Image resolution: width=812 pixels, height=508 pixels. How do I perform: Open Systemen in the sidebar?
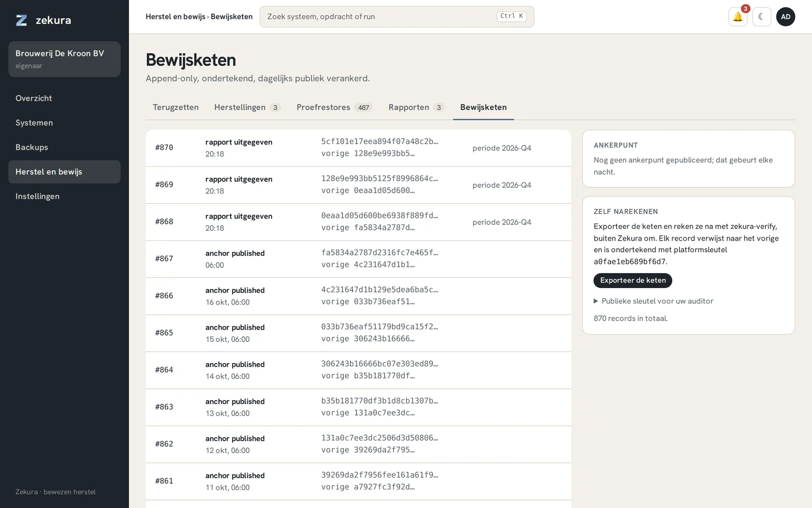[65, 123]
